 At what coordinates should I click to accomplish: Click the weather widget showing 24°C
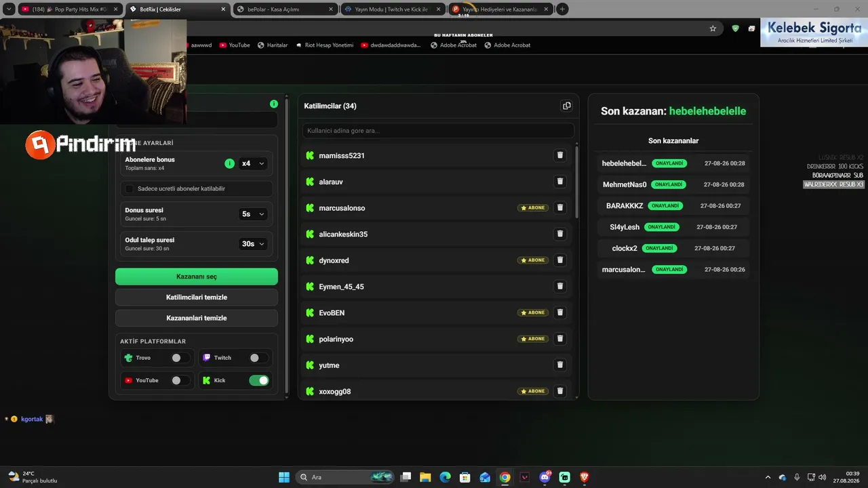(32, 477)
